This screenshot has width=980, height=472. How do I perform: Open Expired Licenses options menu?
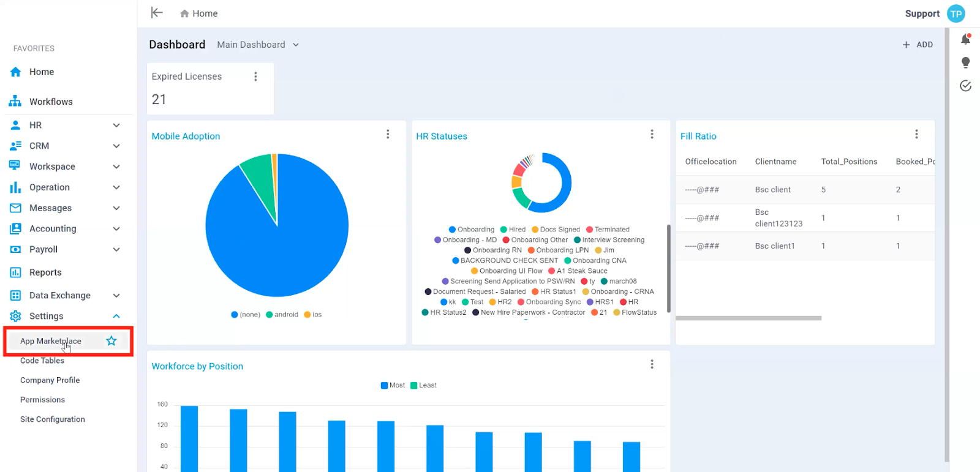tap(256, 77)
